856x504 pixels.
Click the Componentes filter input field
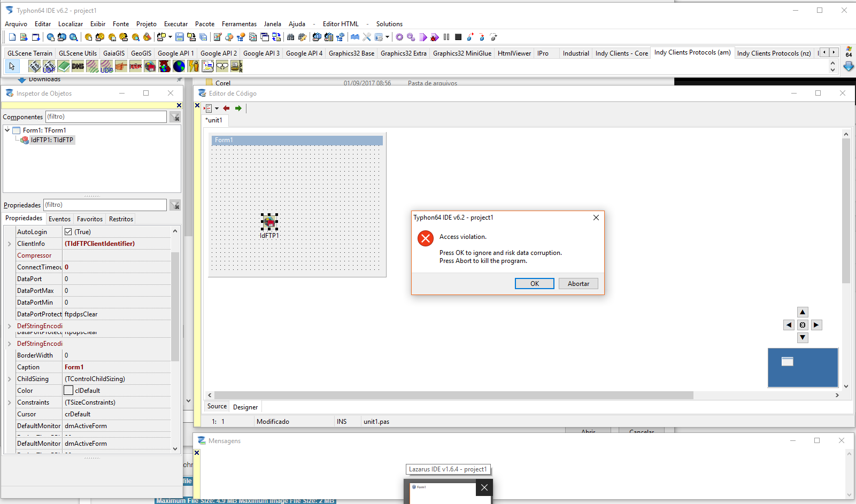[106, 117]
